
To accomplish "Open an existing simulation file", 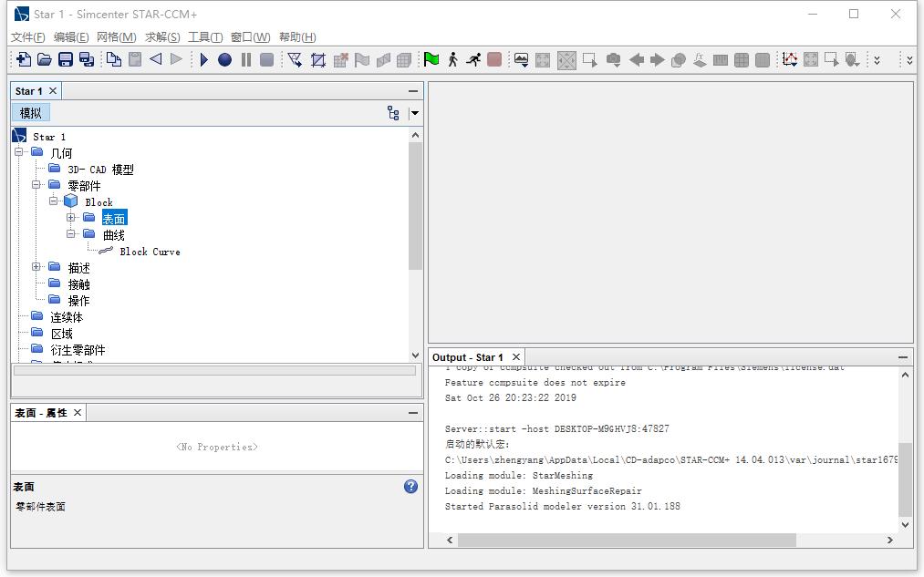I will coord(44,59).
